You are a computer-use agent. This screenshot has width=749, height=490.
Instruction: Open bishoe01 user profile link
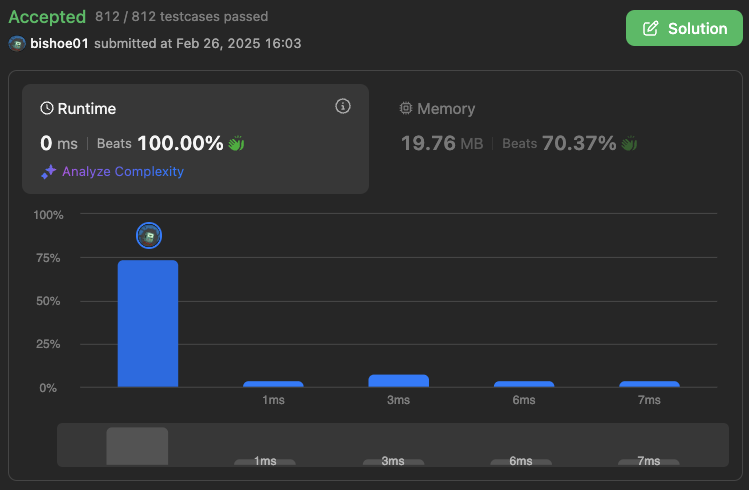click(x=59, y=43)
